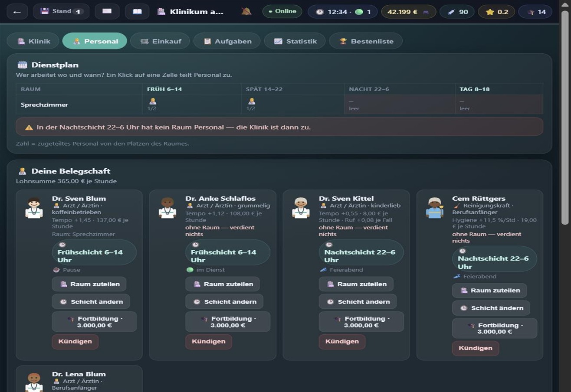Toggle the muted notification bell

246,12
